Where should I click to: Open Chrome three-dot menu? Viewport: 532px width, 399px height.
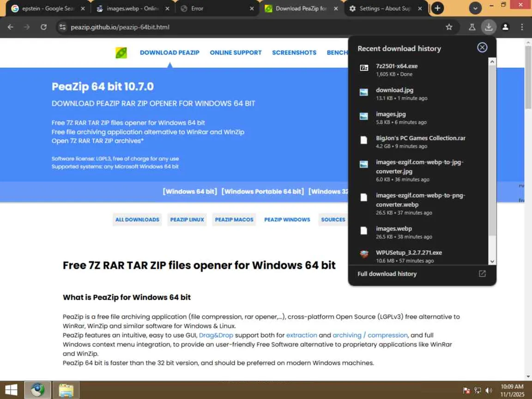522,27
